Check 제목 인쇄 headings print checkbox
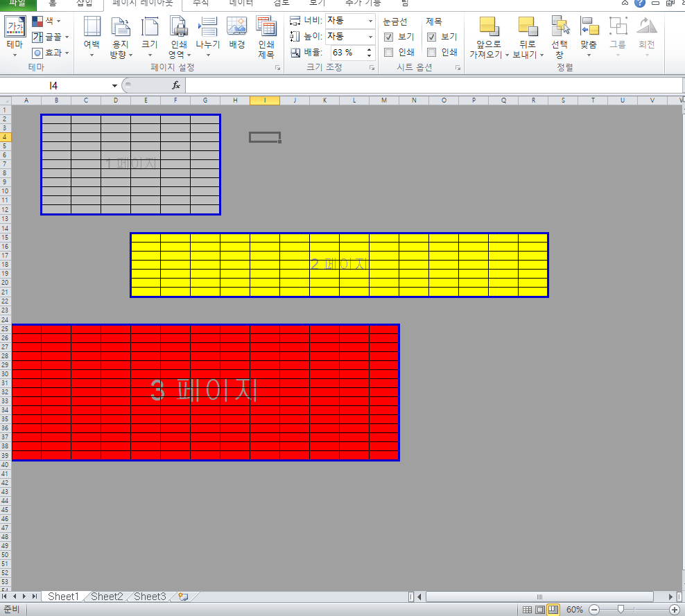 432,53
